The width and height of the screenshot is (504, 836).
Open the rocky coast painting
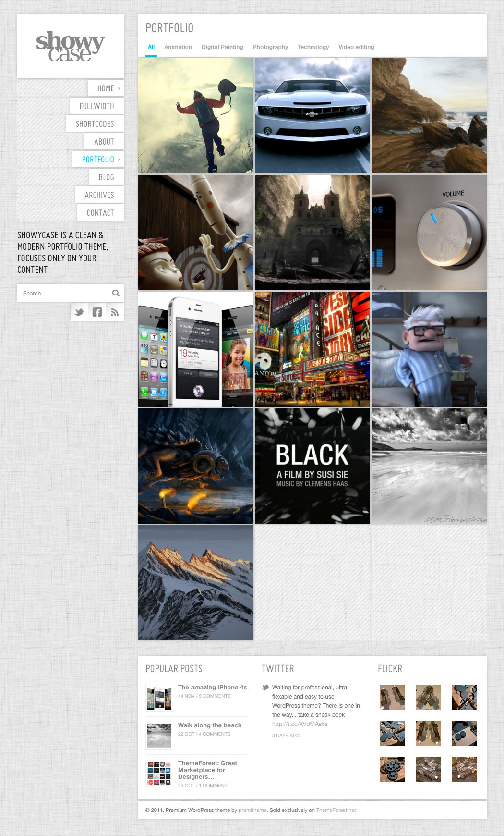(429, 116)
